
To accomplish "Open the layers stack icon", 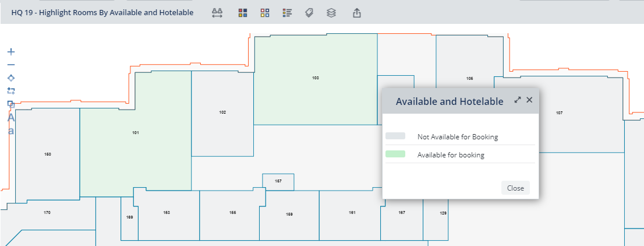I will click(x=331, y=13).
